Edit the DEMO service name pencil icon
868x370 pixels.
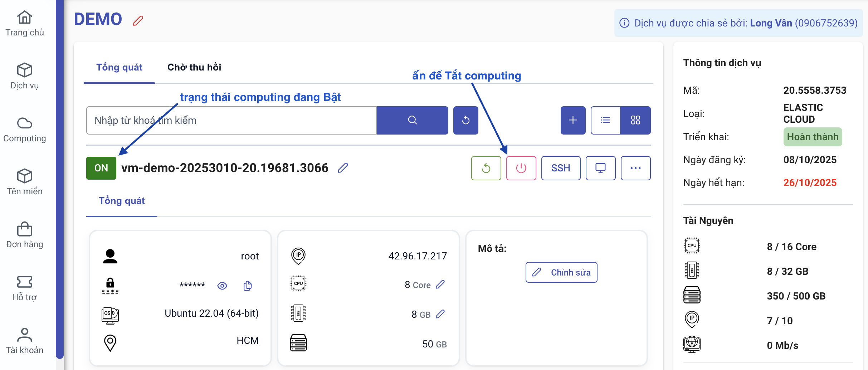click(x=138, y=21)
